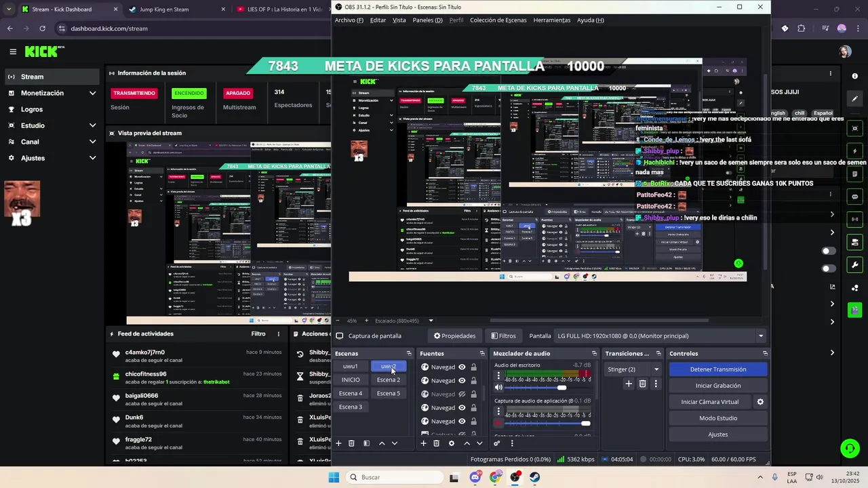868x488 pixels.
Task: Unmute Captura de audio de aplicación red speaker
Action: (x=498, y=423)
